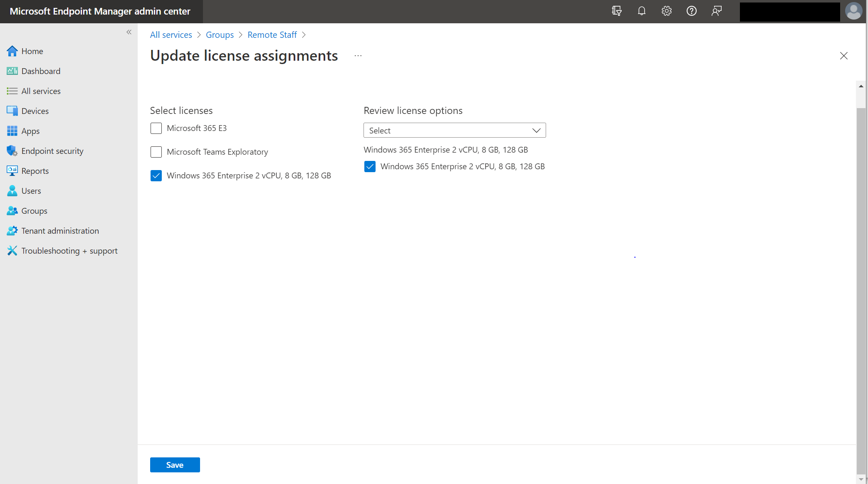This screenshot has height=484, width=868.
Task: Open the settings gear in the header
Action: (x=666, y=11)
